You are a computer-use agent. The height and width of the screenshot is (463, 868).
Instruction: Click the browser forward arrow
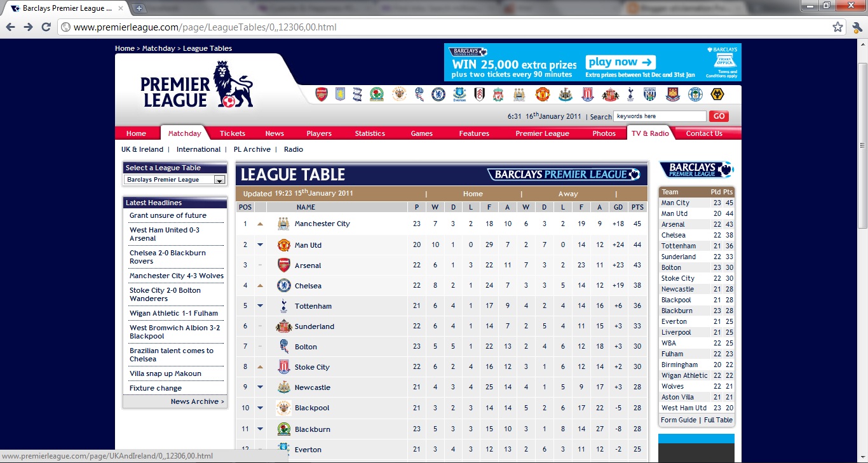coord(28,27)
